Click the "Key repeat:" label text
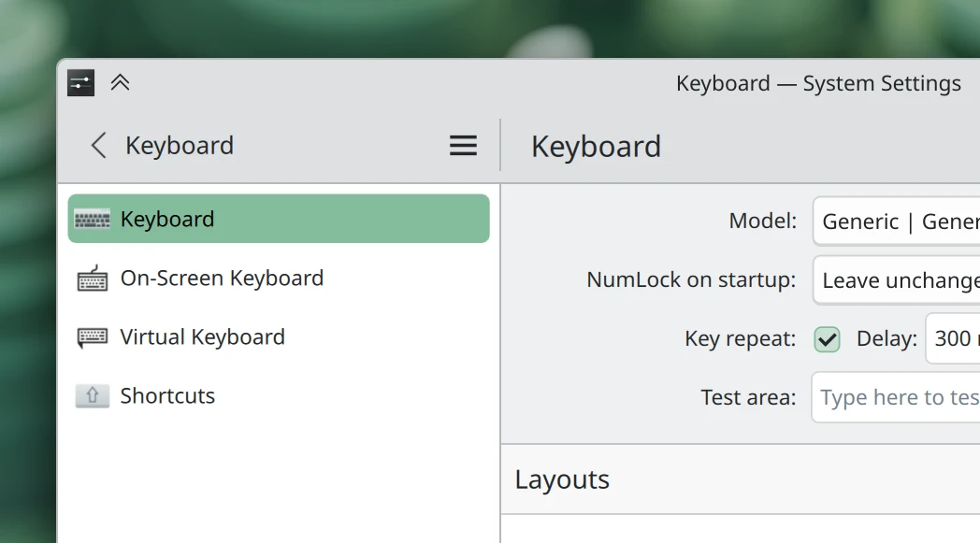The width and height of the screenshot is (980, 543). point(740,338)
